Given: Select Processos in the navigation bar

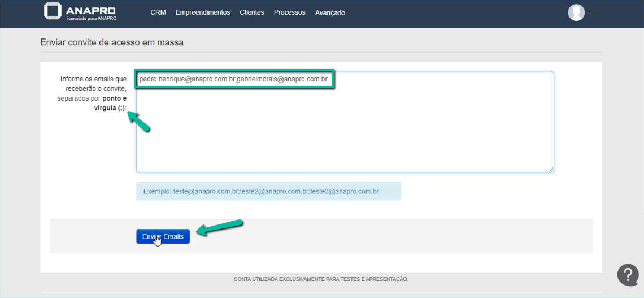Looking at the screenshot, I should [x=289, y=12].
